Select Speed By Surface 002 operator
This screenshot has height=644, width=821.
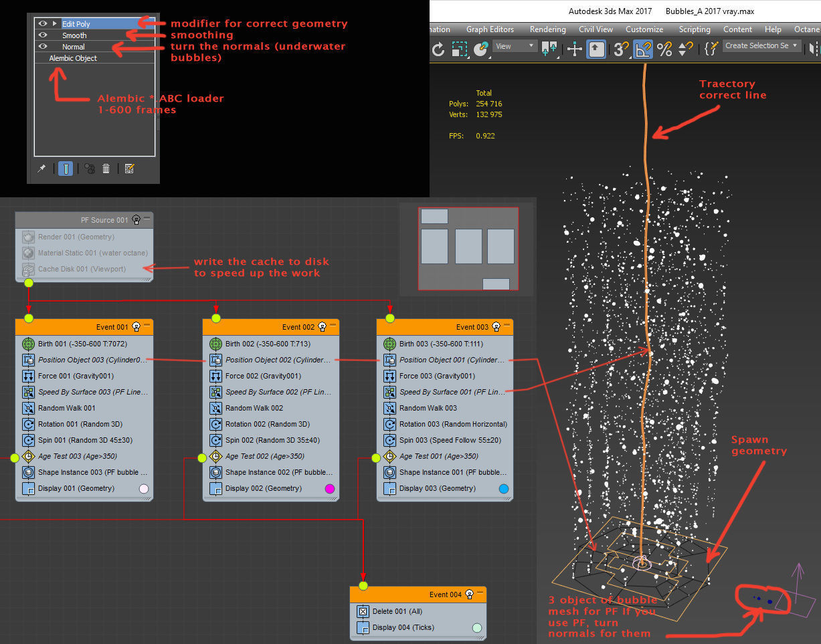271,392
